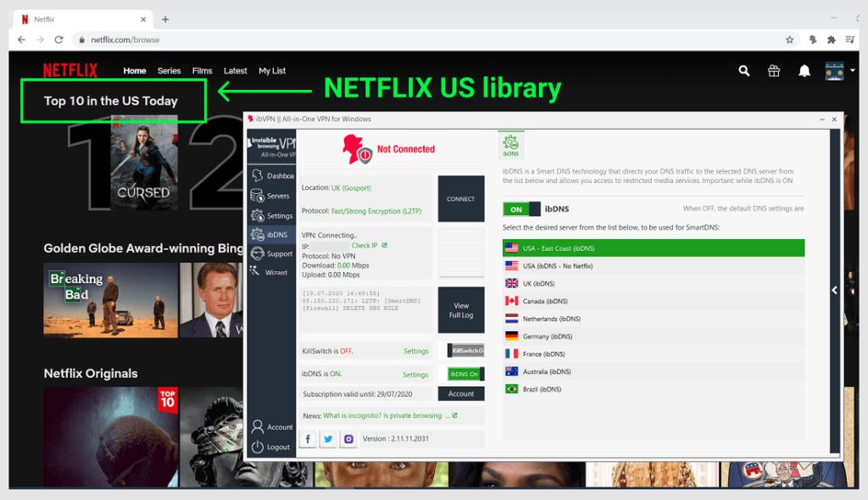Open Netflix search icon
868x500 pixels.
[x=744, y=71]
